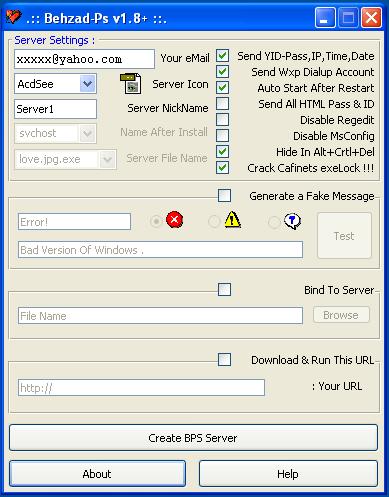Screen dimensions: 389x497
Task: Toggle the Send Wxp Dialup Account checkbox
Action: (x=222, y=72)
